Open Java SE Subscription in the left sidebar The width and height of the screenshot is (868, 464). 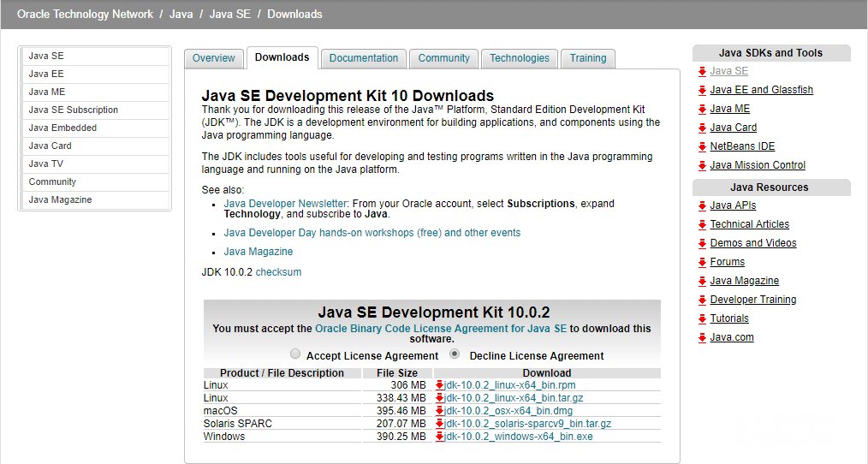coord(74,110)
